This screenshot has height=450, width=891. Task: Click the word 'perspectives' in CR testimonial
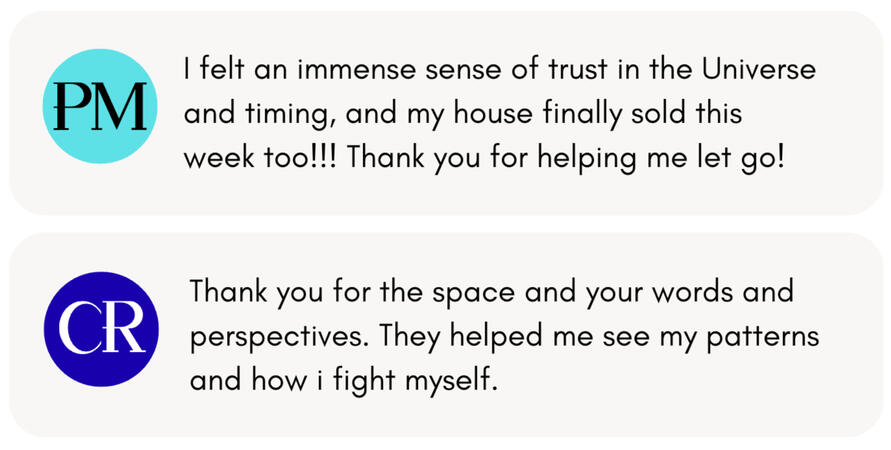(275, 338)
